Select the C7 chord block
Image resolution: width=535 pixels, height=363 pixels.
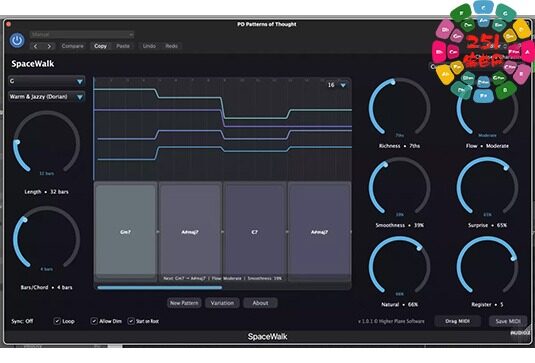(x=255, y=232)
